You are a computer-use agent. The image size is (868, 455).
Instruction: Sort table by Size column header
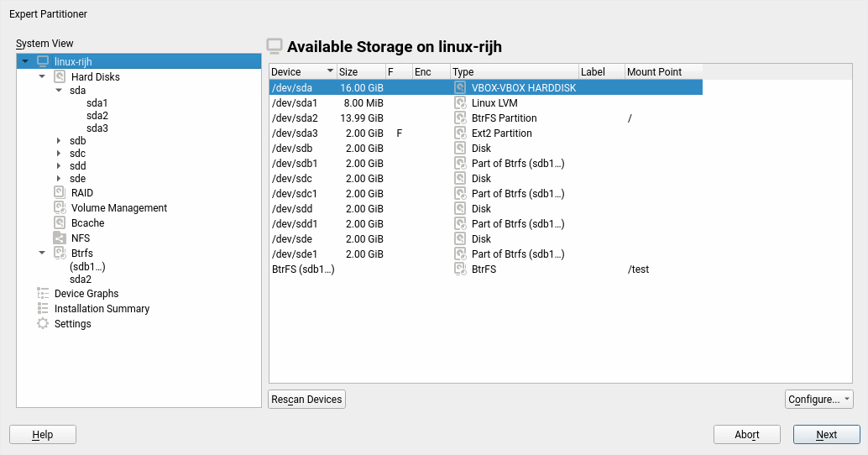[x=360, y=72]
